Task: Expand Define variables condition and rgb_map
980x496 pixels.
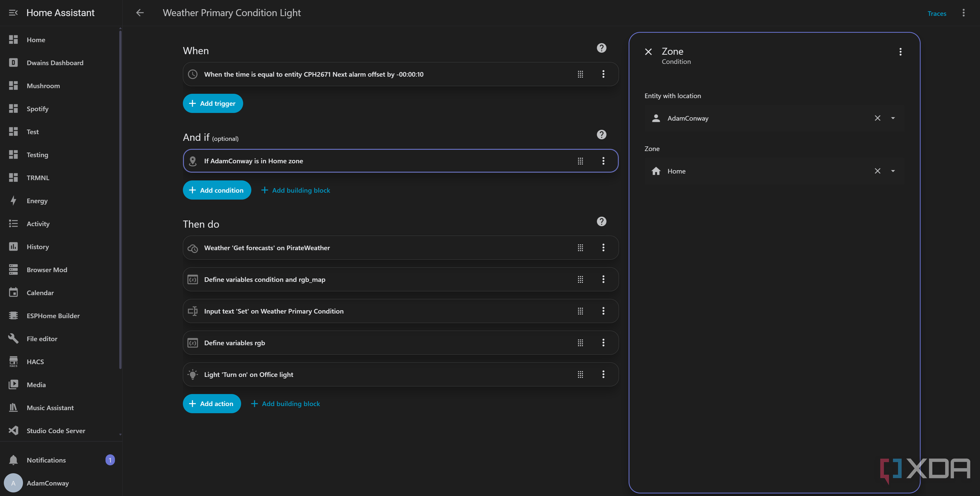Action: point(400,279)
